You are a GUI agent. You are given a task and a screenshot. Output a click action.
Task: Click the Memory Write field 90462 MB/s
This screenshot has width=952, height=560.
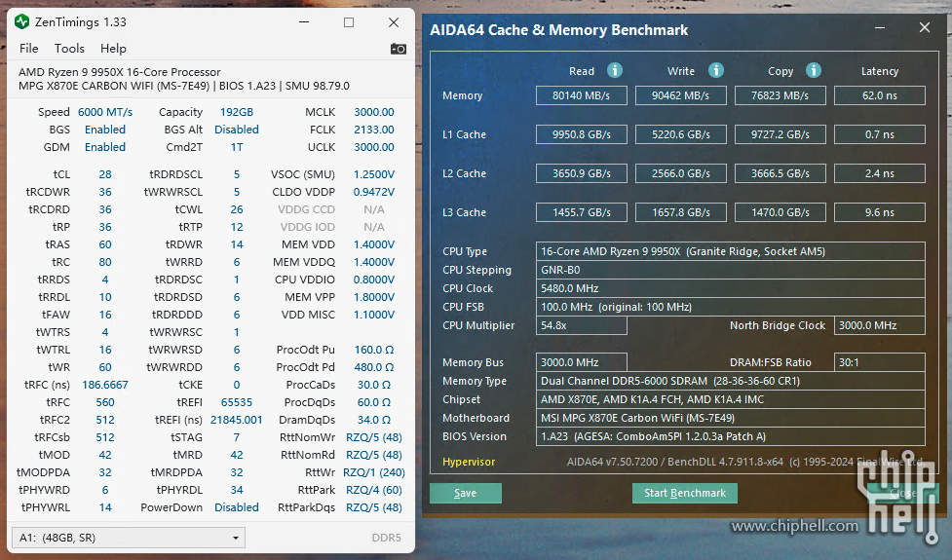(680, 95)
